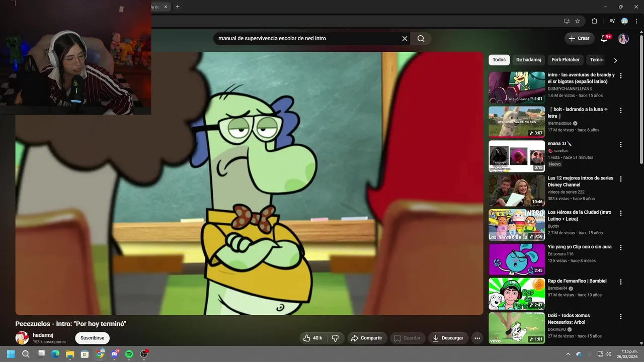
Task: Open Rap de Fernanfloo Bambiel thumbnail
Action: pyautogui.click(x=517, y=294)
